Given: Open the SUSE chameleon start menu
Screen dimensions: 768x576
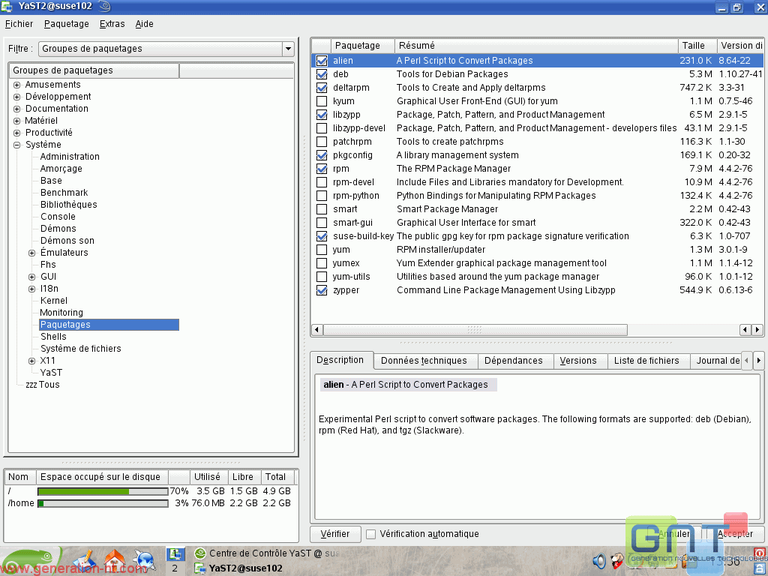Looking at the screenshot, I should pos(29,561).
